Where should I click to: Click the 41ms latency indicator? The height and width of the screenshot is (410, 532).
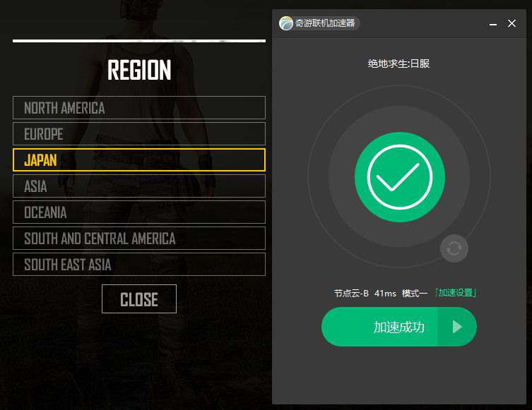coord(385,293)
